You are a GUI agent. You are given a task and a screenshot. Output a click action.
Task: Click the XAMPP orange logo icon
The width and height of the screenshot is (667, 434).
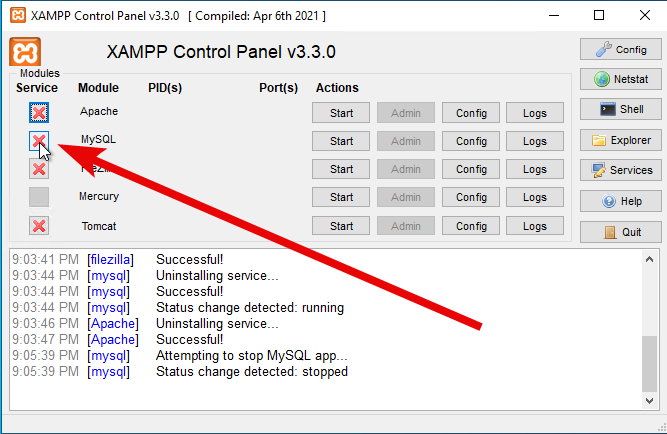[25, 52]
